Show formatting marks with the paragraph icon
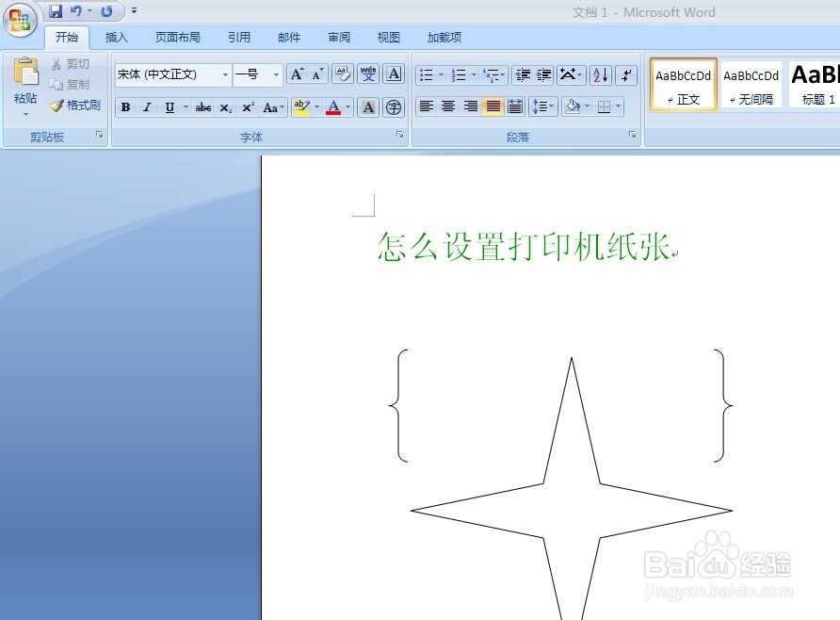The height and width of the screenshot is (620, 840). [625, 74]
